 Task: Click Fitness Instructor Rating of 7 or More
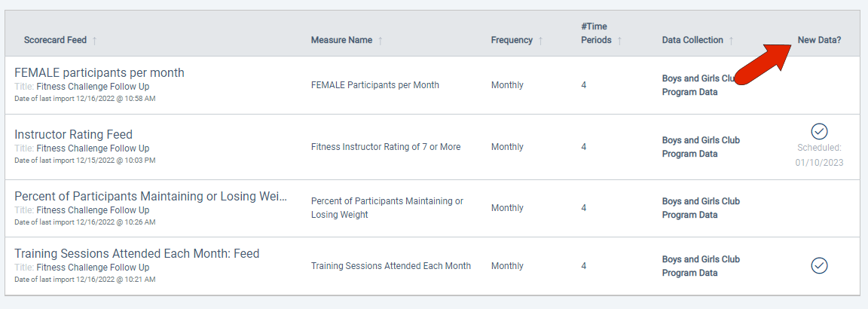pyautogui.click(x=386, y=147)
